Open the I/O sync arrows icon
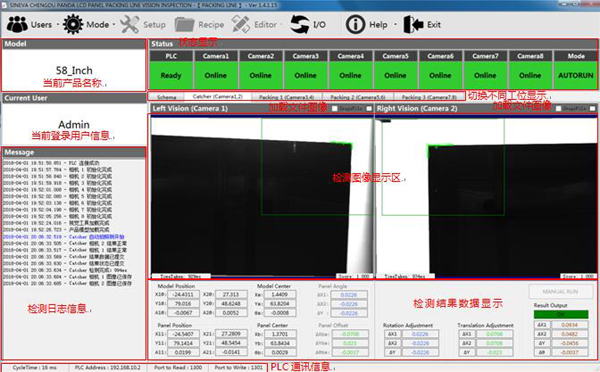Screen dimensions: 600x372 pos(299,24)
